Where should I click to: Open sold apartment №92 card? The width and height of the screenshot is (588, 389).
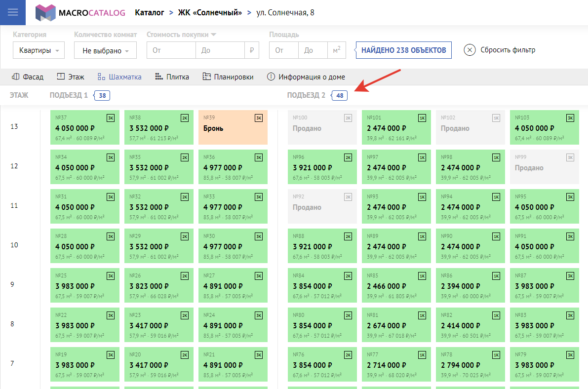[322, 206]
